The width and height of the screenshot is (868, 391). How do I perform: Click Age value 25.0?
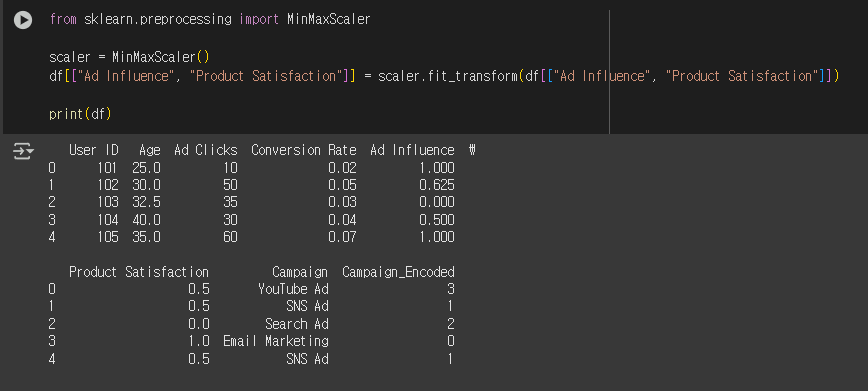(x=146, y=168)
